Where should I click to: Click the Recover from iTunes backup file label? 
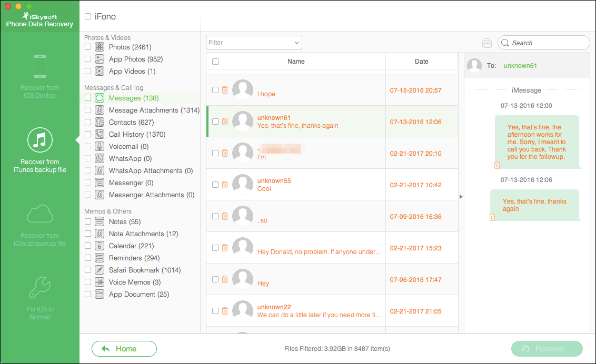coord(40,166)
